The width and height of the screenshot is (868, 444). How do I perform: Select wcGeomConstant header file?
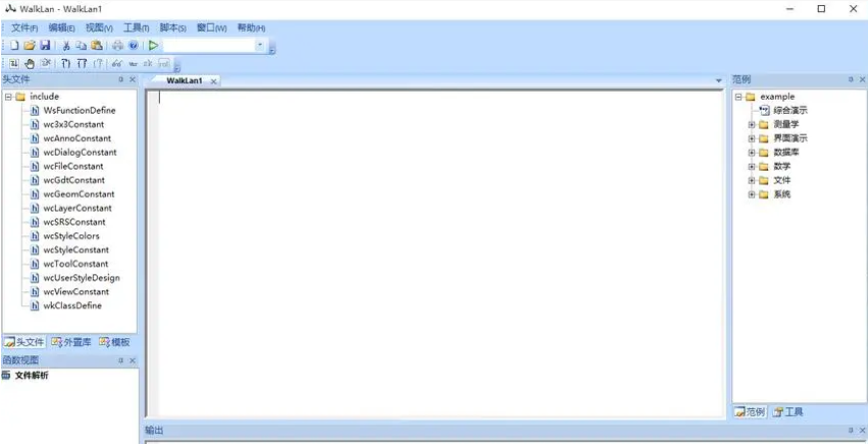tap(79, 195)
